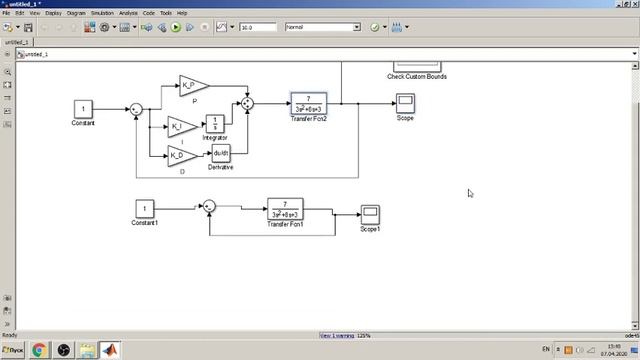Run the simulation with the green play button
The image size is (640, 360).
coord(176,27)
